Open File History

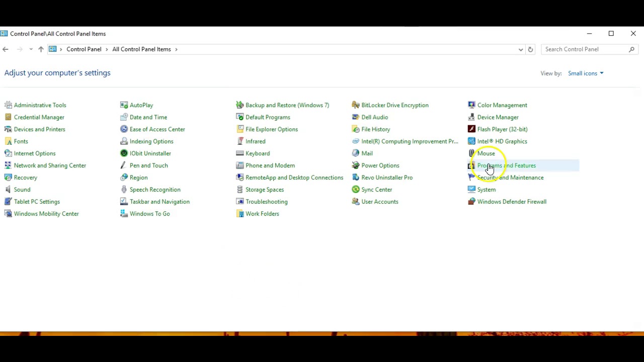[376, 129]
